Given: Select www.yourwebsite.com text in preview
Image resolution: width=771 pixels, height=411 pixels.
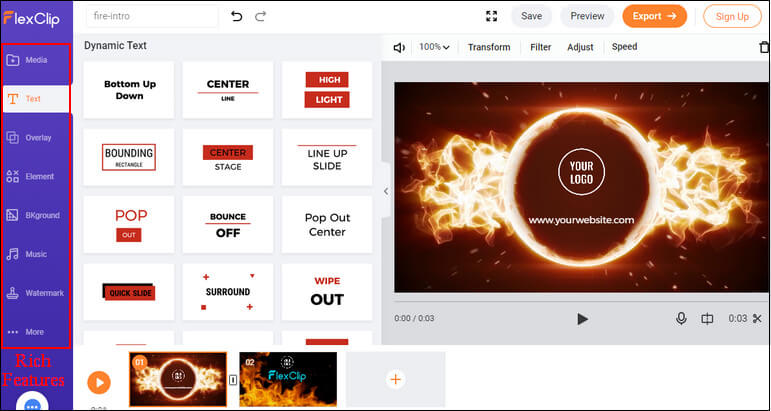Looking at the screenshot, I should point(581,220).
